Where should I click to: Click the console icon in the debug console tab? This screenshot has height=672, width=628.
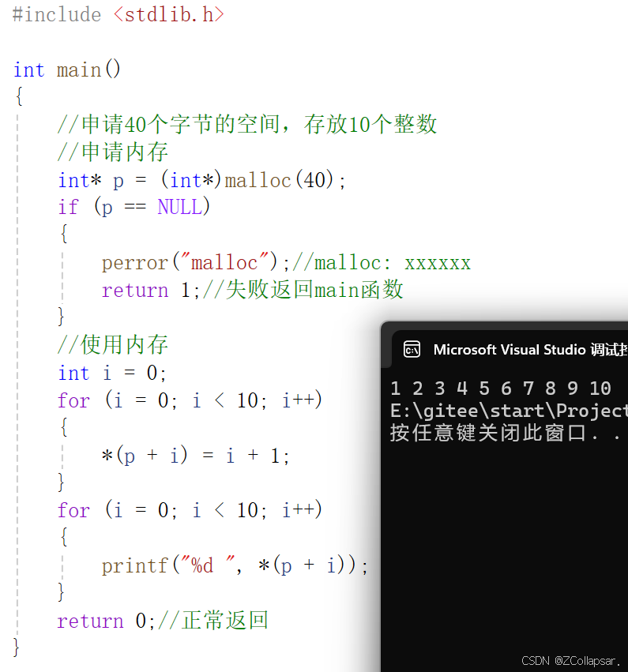pyautogui.click(x=412, y=349)
